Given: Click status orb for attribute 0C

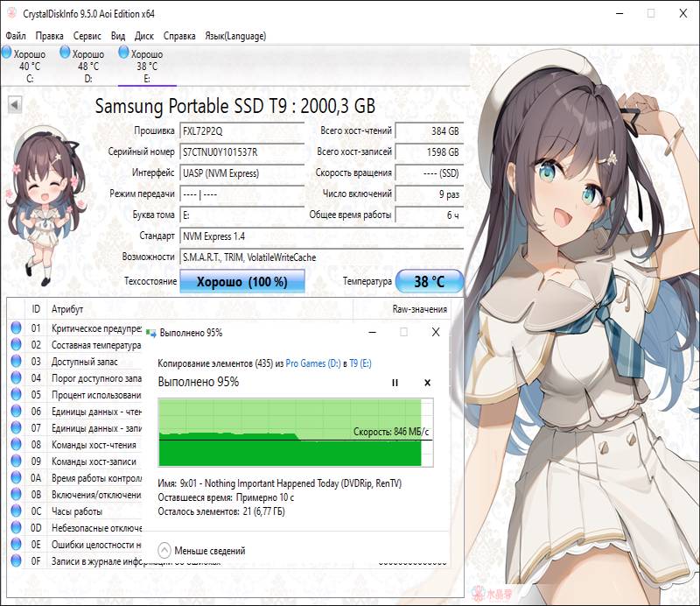Looking at the screenshot, I should pos(16,511).
